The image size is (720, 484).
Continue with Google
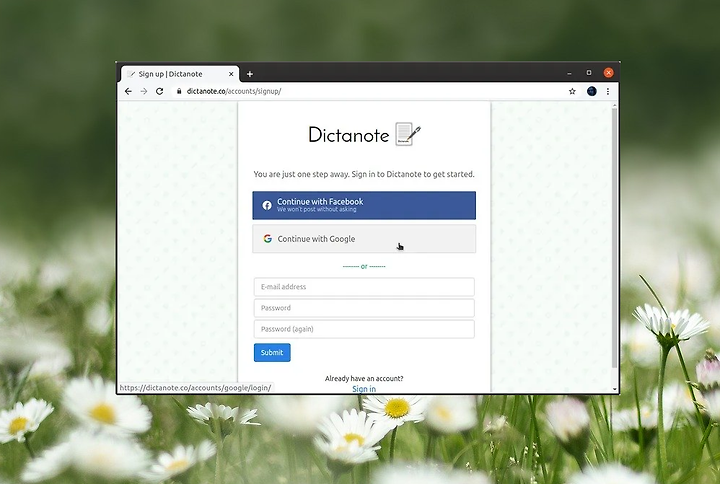point(364,239)
